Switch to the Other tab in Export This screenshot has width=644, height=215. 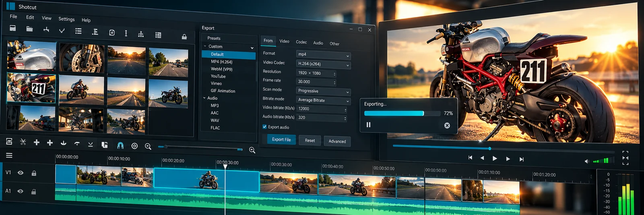tap(334, 44)
